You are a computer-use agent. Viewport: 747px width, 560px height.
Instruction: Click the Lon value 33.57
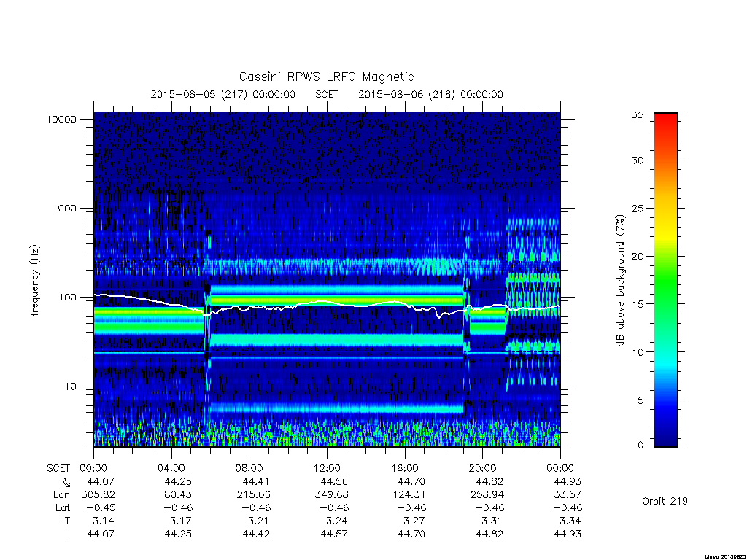568,495
